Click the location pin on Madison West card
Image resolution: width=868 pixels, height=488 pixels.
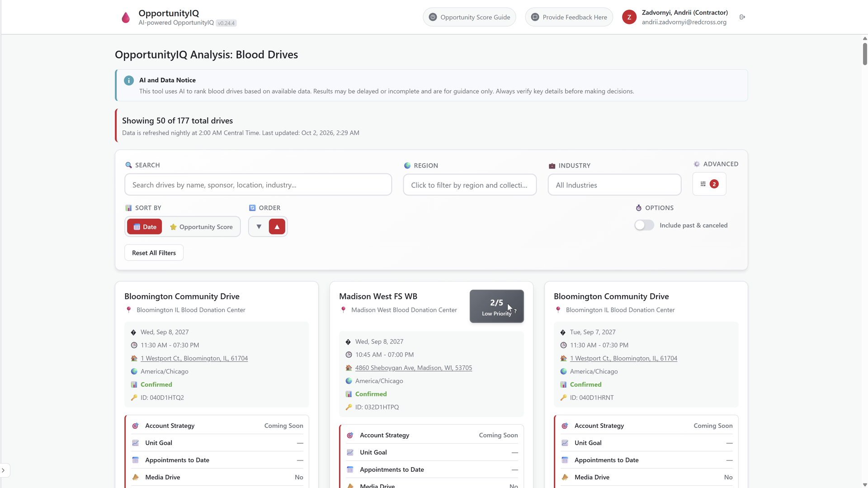click(x=343, y=310)
